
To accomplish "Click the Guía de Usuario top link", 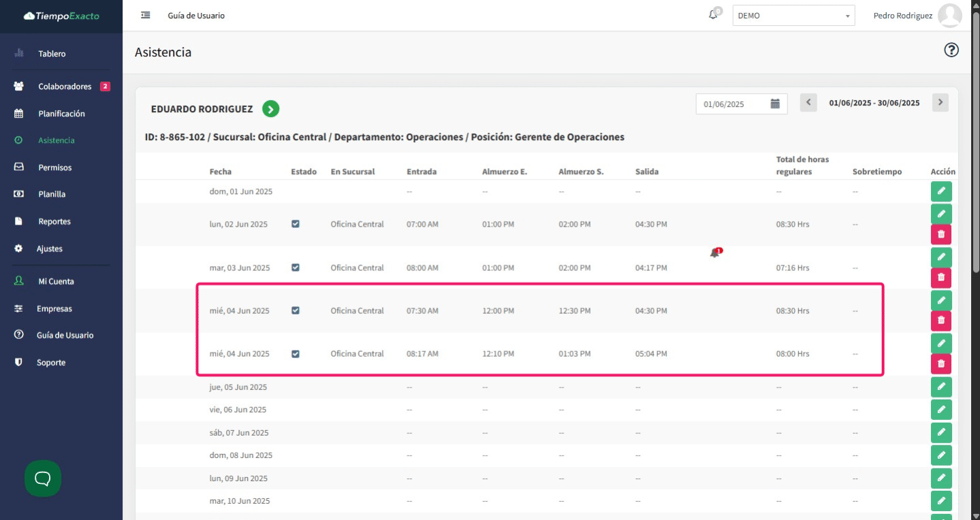I will coord(196,16).
